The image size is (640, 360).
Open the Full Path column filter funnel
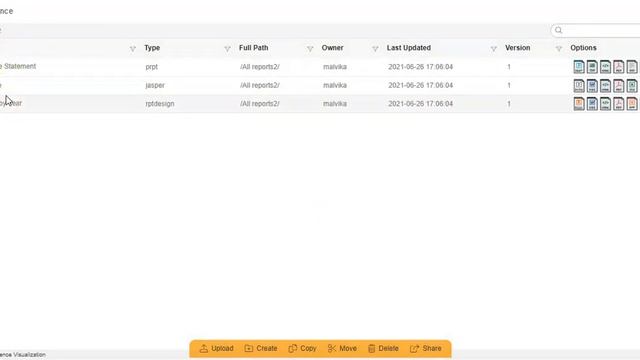pos(310,49)
